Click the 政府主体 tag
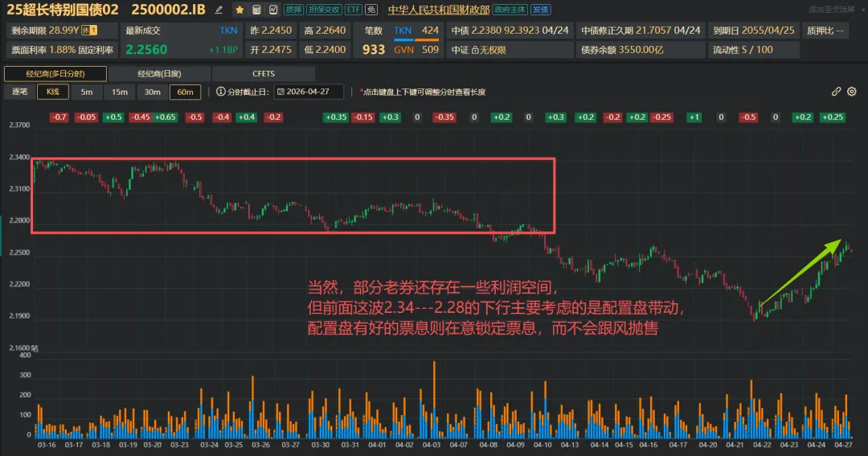The image size is (868, 456). click(x=510, y=10)
